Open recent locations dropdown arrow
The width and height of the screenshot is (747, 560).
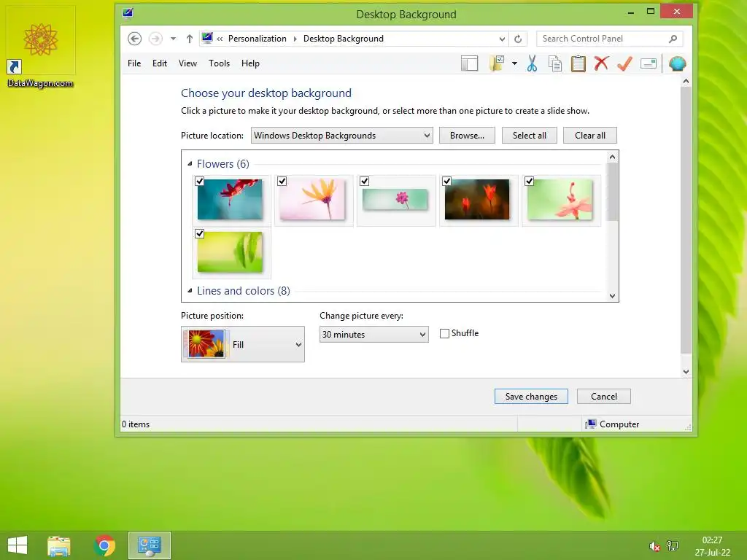pos(173,39)
